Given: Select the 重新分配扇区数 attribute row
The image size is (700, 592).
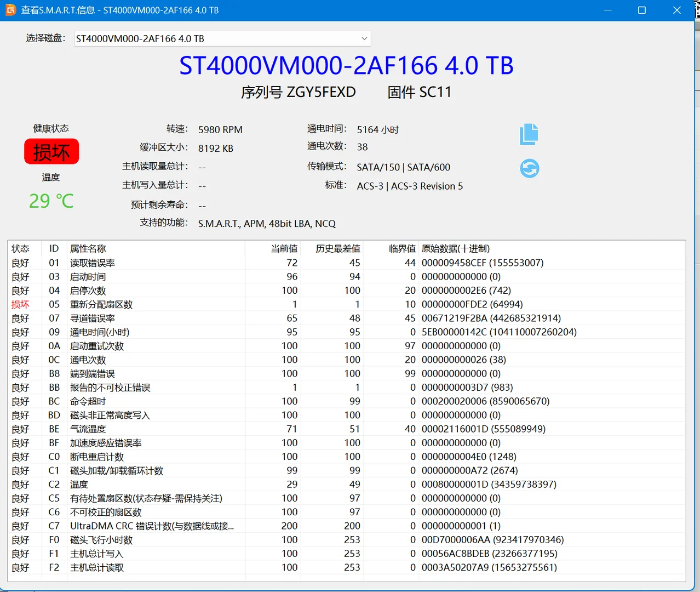Looking at the screenshot, I should [x=347, y=304].
